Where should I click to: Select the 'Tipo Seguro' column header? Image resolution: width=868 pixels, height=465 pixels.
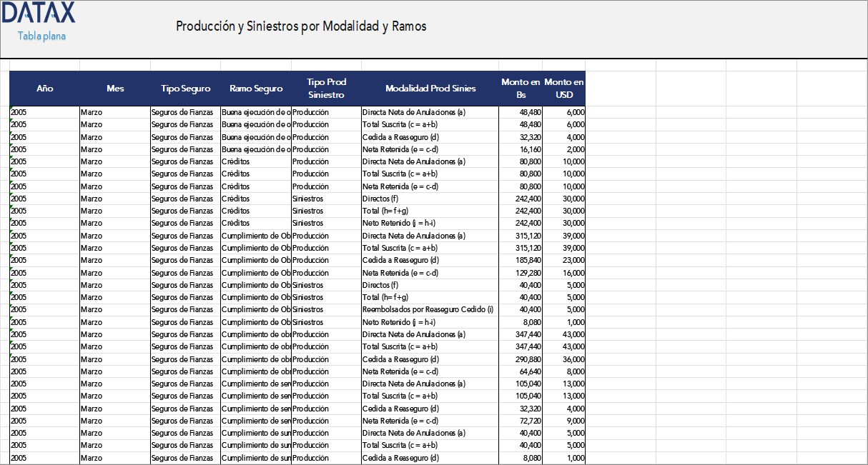(184, 88)
